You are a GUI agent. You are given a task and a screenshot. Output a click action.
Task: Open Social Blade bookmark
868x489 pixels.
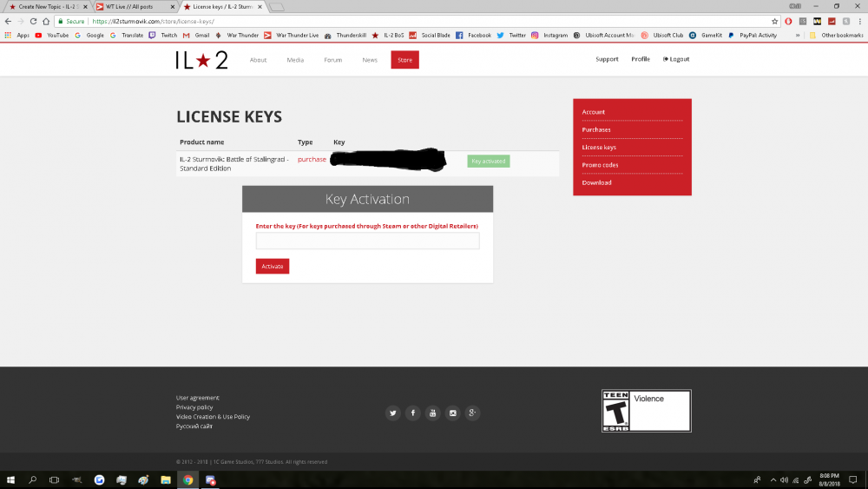tap(430, 35)
